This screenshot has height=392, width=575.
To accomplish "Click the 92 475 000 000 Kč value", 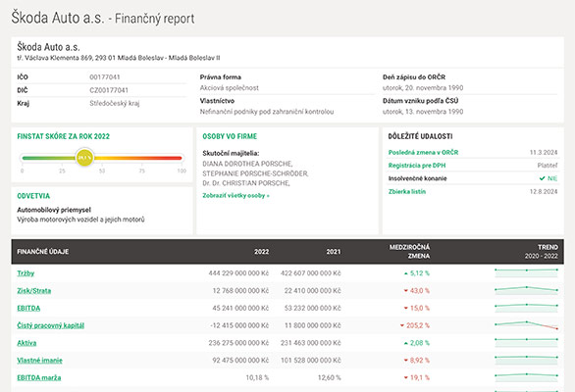I will click(240, 361).
